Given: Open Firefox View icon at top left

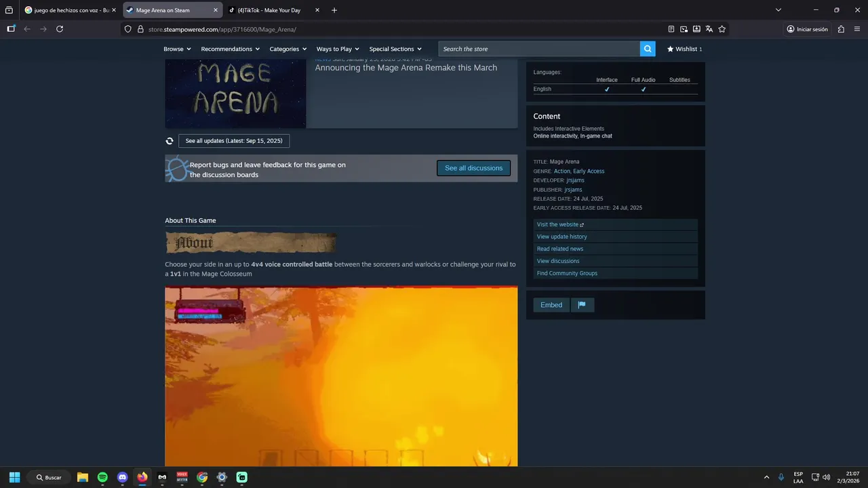Looking at the screenshot, I should (9, 10).
